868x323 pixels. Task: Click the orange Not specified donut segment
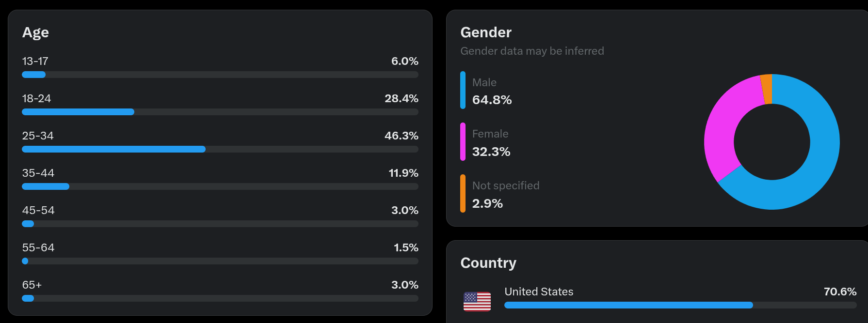(x=766, y=89)
